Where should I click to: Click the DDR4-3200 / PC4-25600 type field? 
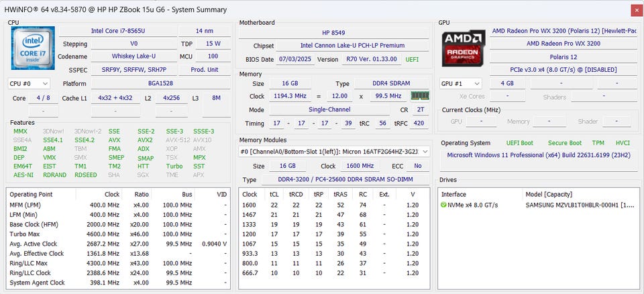[x=345, y=179]
